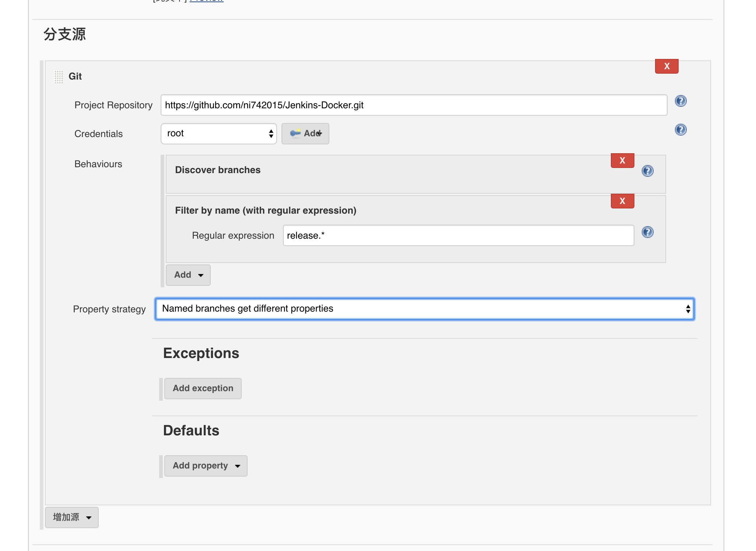Expand the Add property dropdown

pos(206,466)
